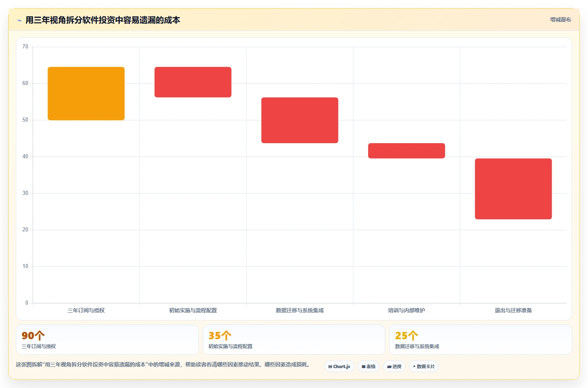Click the x-axis label 培训与内部维护

(x=406, y=310)
